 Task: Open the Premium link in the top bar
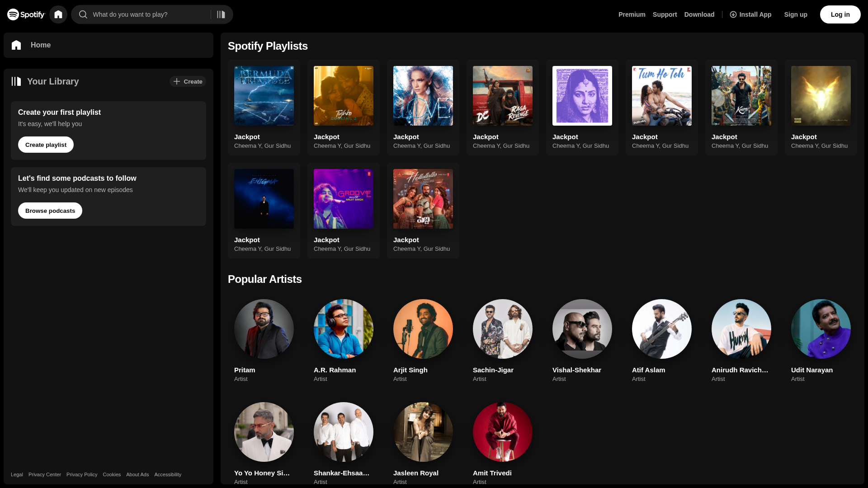[632, 14]
